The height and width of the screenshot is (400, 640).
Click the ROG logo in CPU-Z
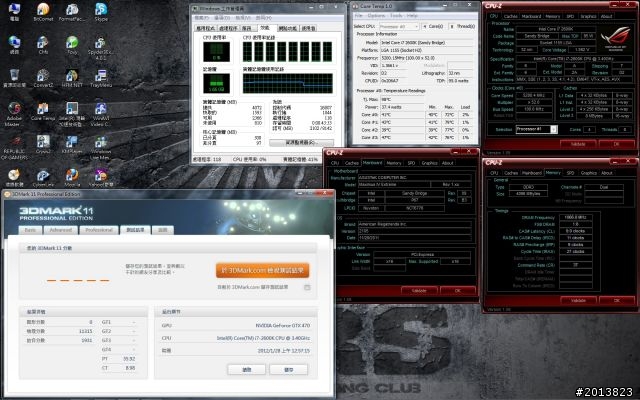[x=615, y=38]
